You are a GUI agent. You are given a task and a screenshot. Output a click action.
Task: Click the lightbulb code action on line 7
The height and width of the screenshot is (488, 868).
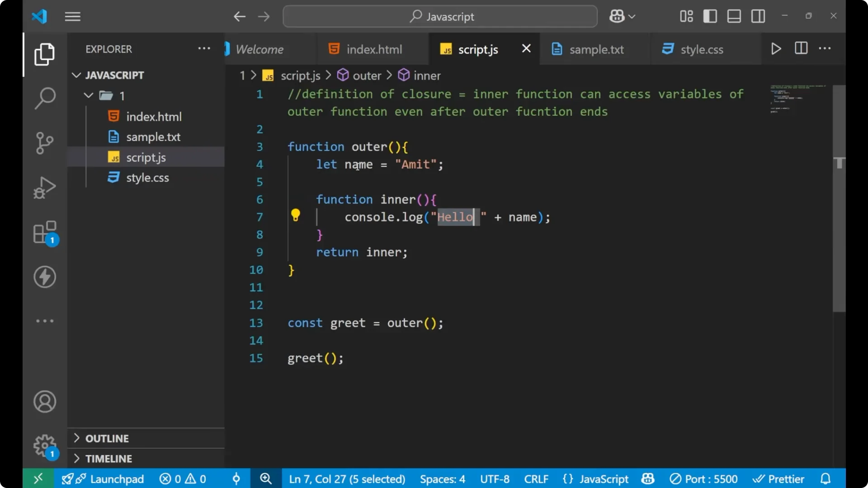click(296, 216)
